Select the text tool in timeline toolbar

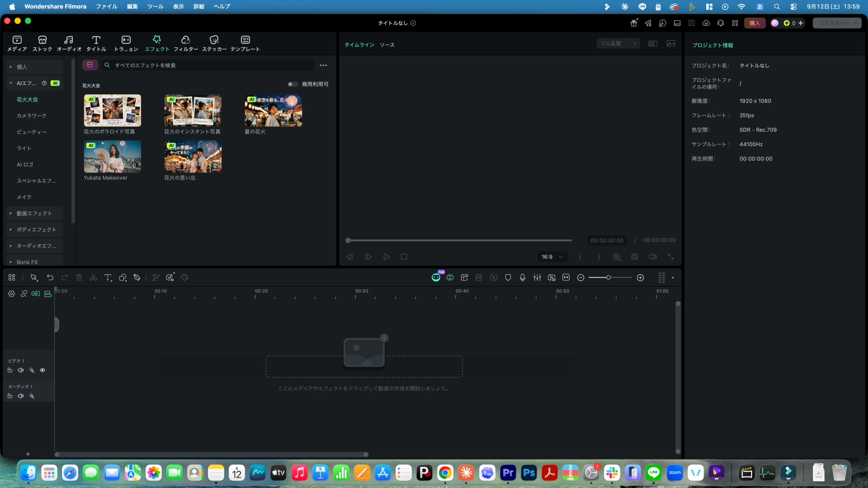click(108, 278)
